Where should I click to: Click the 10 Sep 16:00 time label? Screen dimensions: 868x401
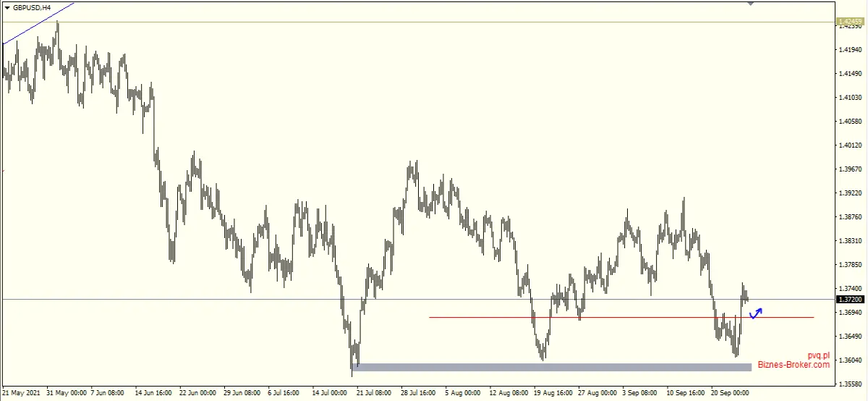[685, 393]
